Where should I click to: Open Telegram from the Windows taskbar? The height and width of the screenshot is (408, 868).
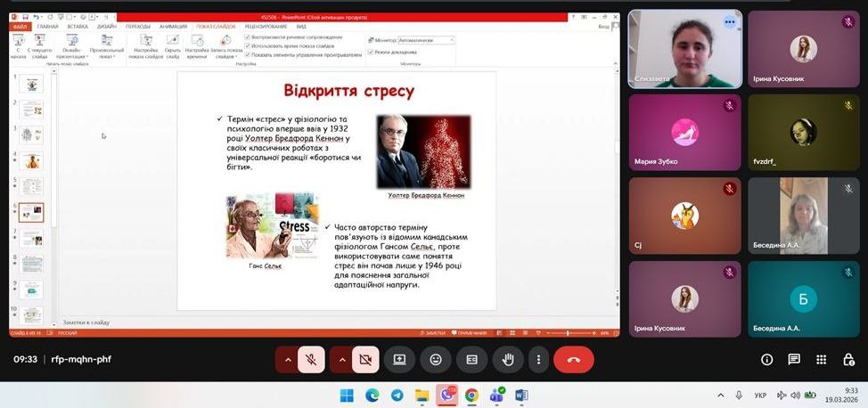(x=397, y=395)
